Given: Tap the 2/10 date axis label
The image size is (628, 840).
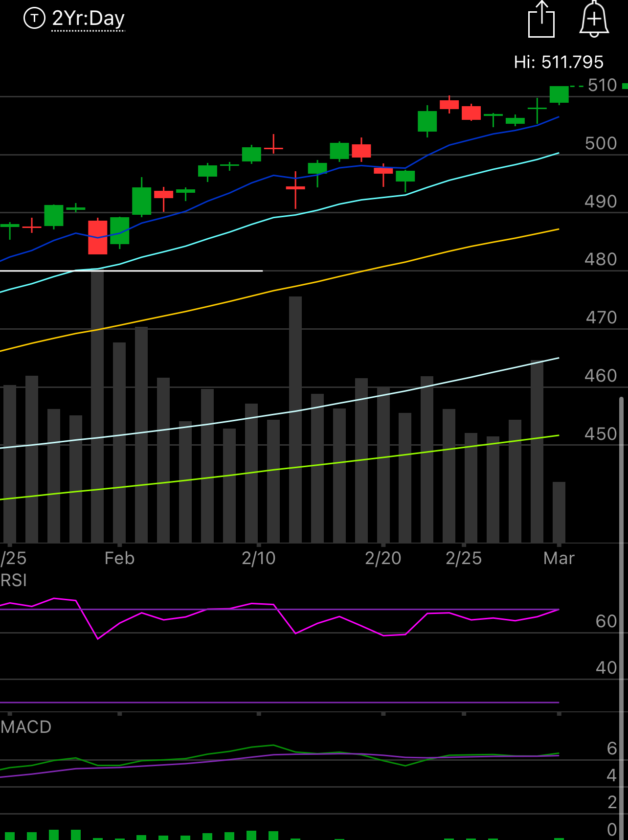Looking at the screenshot, I should click(x=259, y=558).
